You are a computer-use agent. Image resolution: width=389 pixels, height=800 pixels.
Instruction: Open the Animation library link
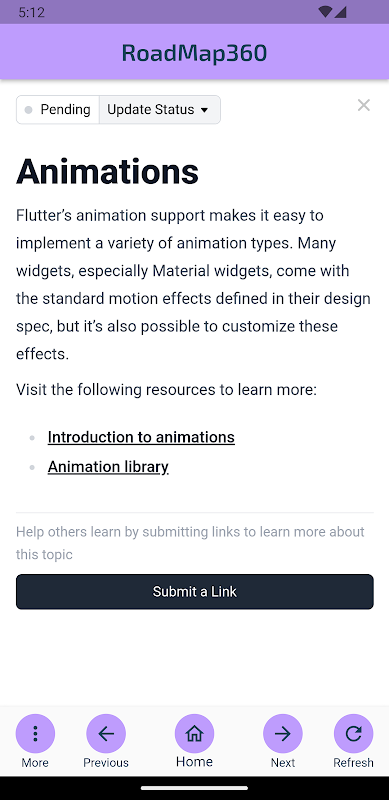(108, 467)
